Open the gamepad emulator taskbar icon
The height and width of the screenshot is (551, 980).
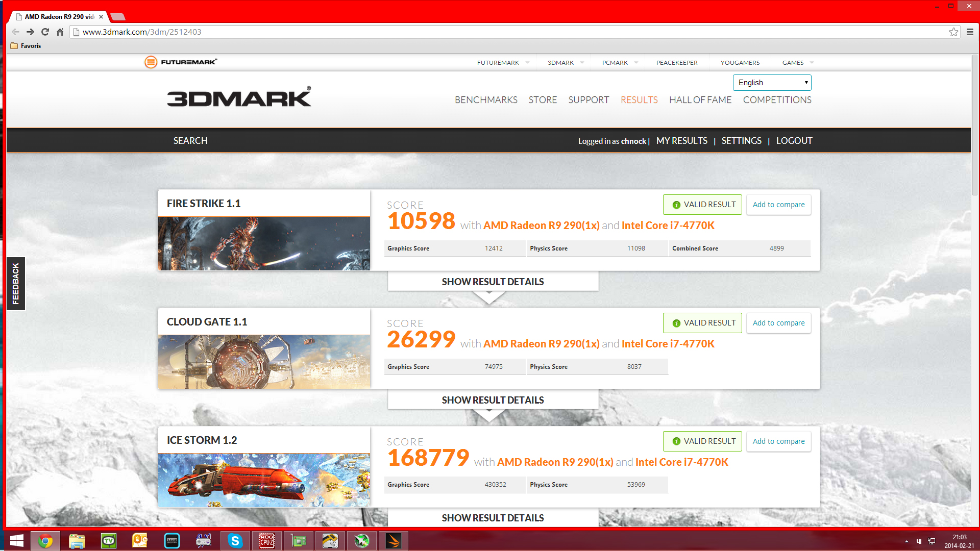(x=204, y=541)
